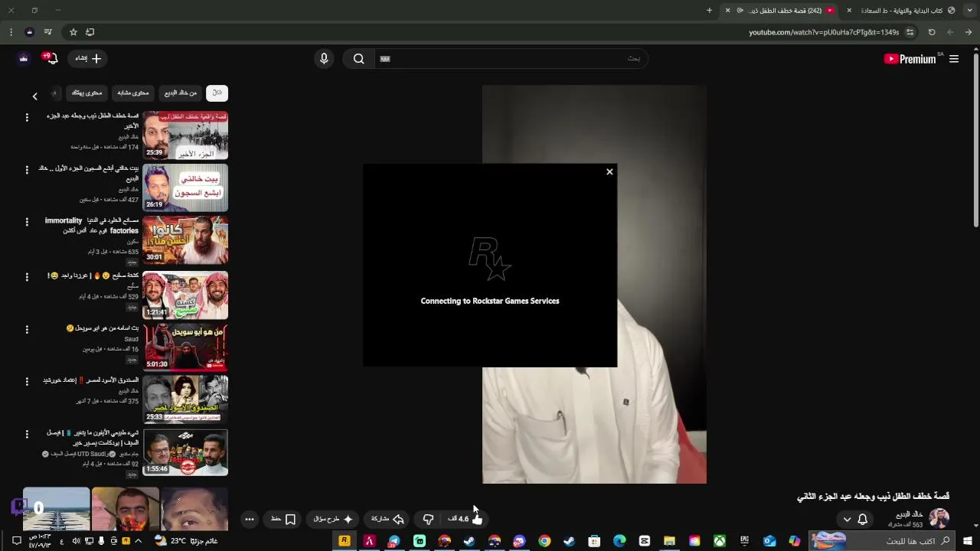
Task: Open the 1:55:46 podcast video thumbnail
Action: [185, 452]
